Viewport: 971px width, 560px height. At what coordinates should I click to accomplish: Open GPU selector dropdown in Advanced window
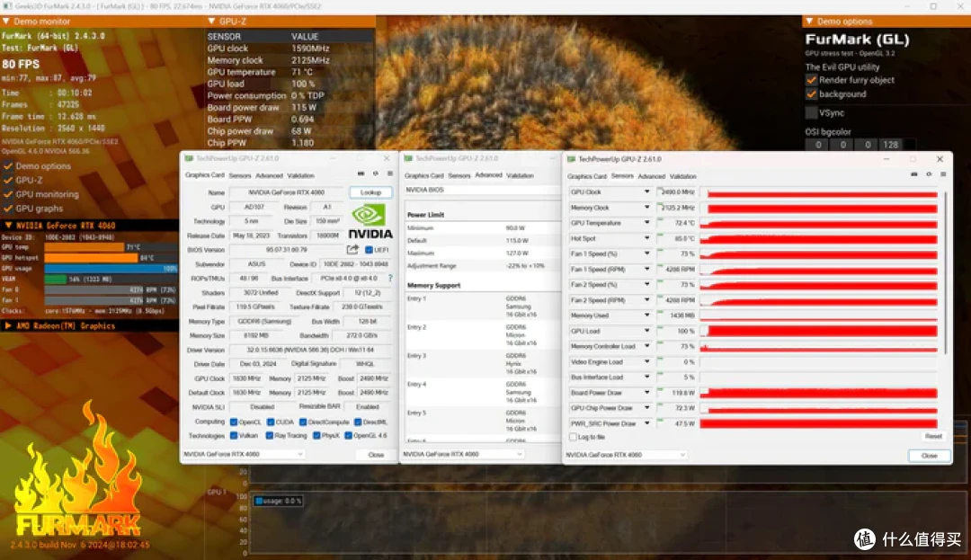click(463, 454)
